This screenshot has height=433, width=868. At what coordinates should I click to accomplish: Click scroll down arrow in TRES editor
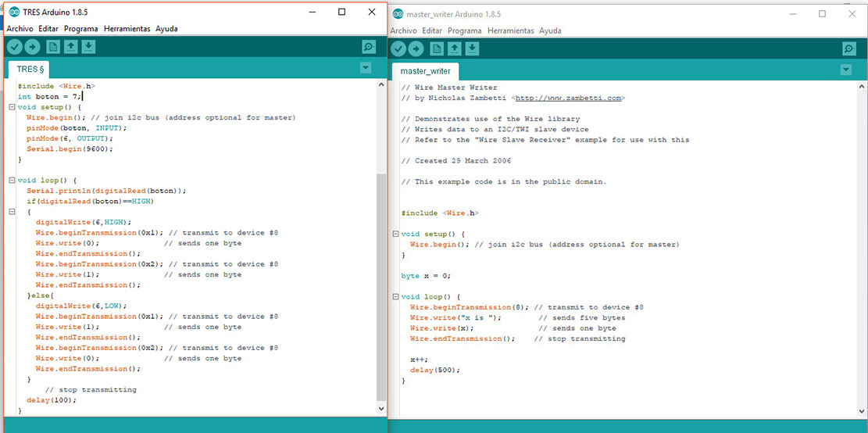tap(380, 408)
